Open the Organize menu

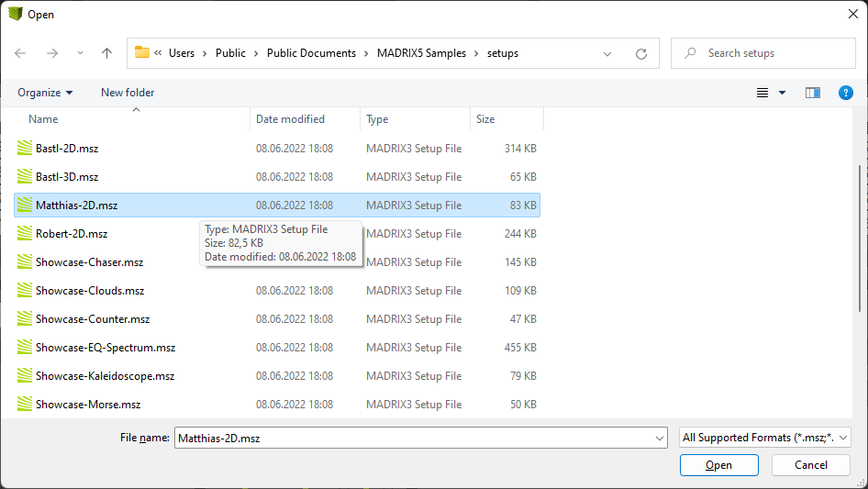pos(45,93)
